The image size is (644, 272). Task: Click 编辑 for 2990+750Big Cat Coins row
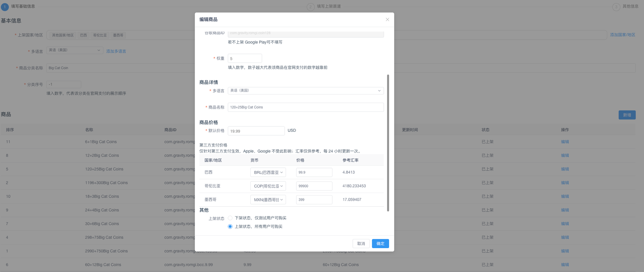pos(565,251)
